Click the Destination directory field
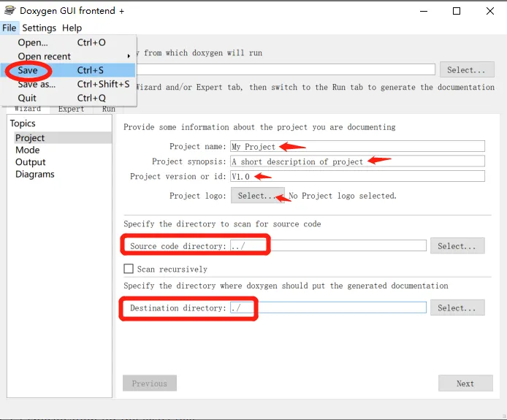Viewport: 507px width, 420px height. pyautogui.click(x=328, y=308)
